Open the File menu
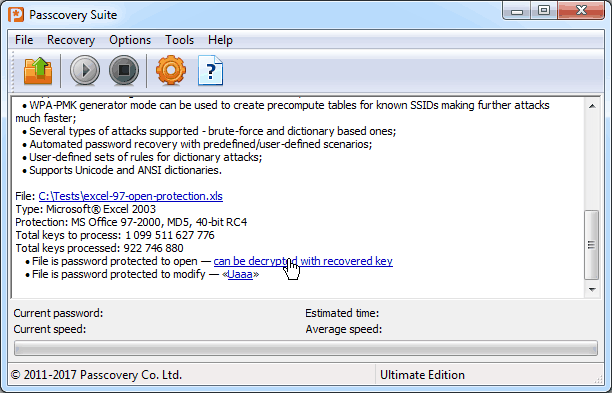Screen dimensions: 612x393 tap(24, 40)
